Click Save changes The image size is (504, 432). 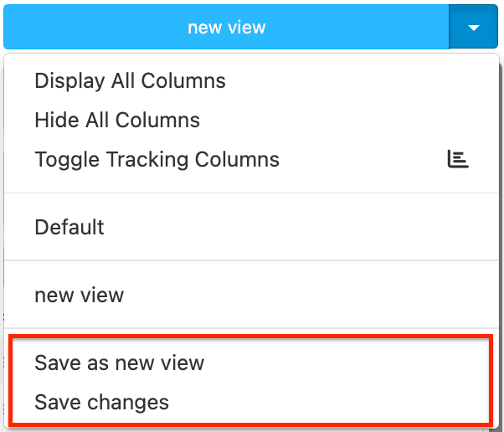point(101,402)
